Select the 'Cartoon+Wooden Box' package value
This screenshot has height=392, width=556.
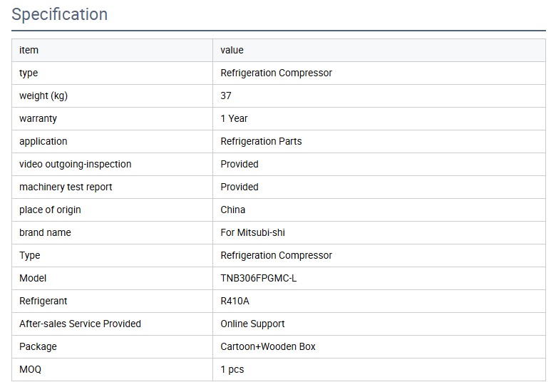[x=268, y=346]
